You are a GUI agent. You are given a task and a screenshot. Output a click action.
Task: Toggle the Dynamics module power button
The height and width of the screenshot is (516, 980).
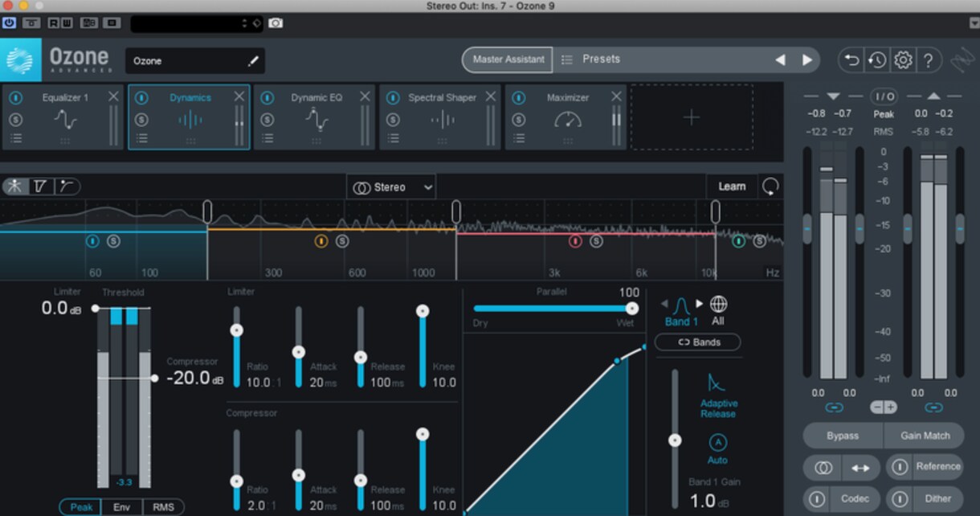141,98
